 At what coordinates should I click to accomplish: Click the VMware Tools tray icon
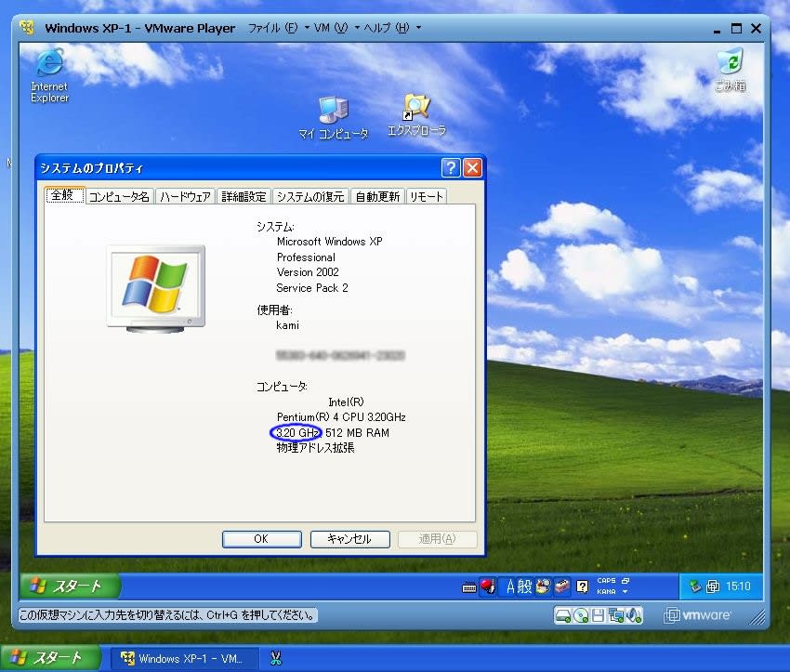(713, 586)
